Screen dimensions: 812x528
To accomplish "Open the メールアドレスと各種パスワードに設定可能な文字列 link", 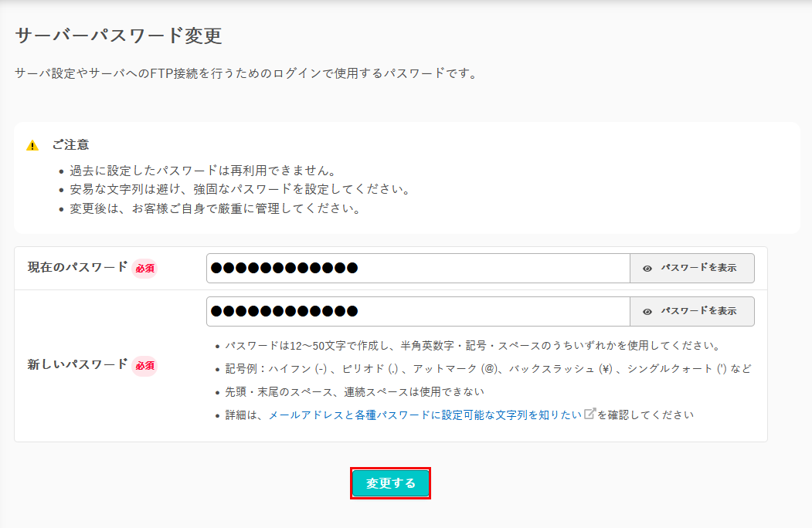I will [424, 415].
